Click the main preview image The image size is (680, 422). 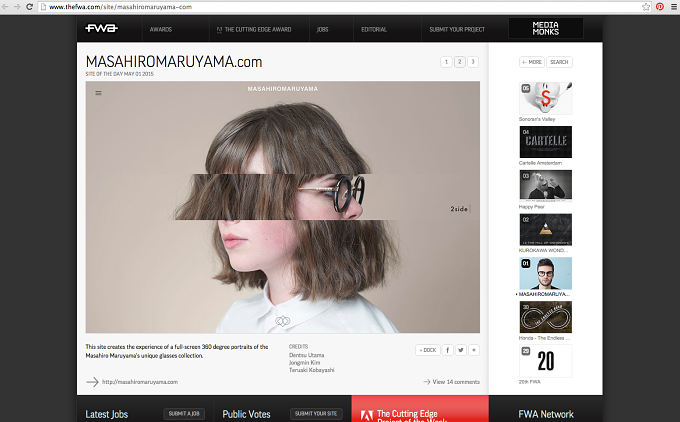(x=283, y=207)
